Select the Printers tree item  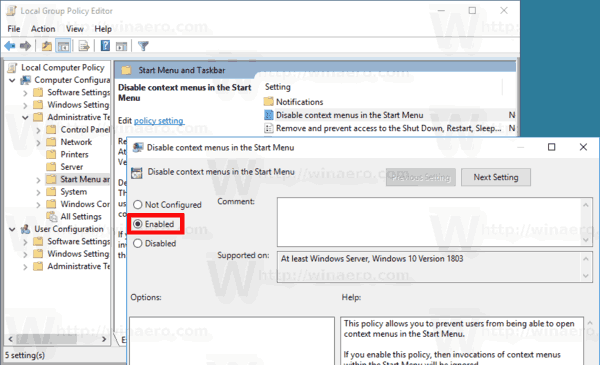(74, 155)
